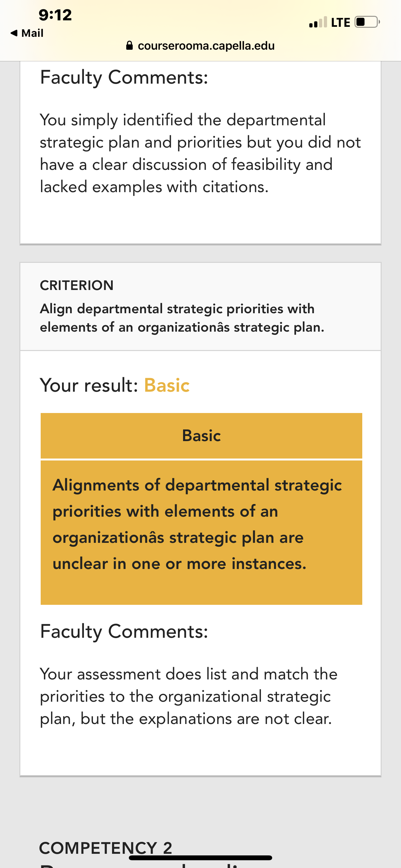Screen dimensions: 401x868
Task: Tap the first Faculty Comments heading
Action: (124, 77)
